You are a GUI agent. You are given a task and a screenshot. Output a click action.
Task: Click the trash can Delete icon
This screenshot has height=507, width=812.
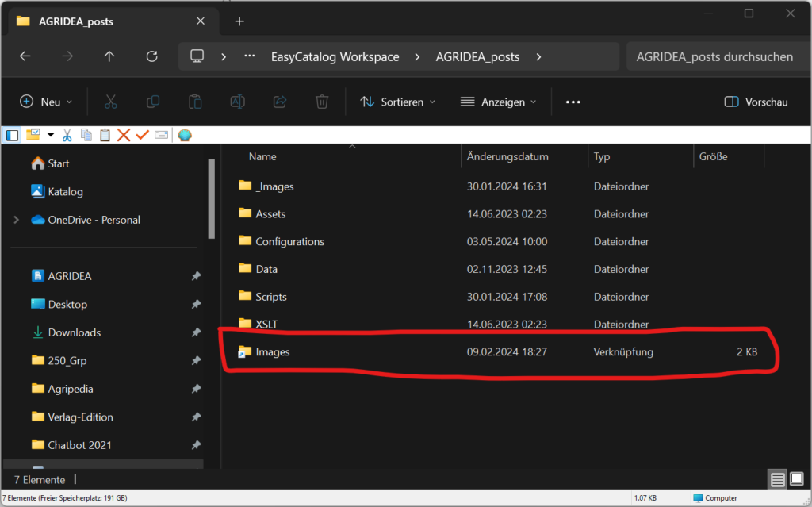pyautogui.click(x=322, y=102)
